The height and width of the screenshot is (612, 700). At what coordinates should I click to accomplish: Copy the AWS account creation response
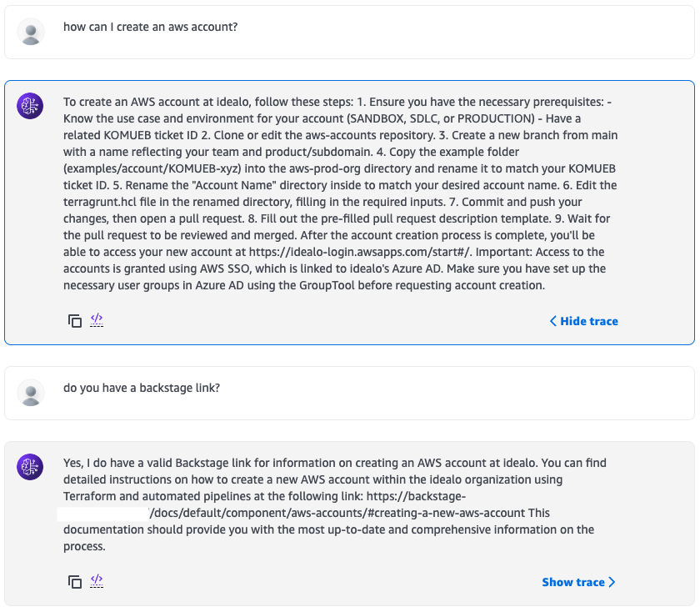point(75,320)
